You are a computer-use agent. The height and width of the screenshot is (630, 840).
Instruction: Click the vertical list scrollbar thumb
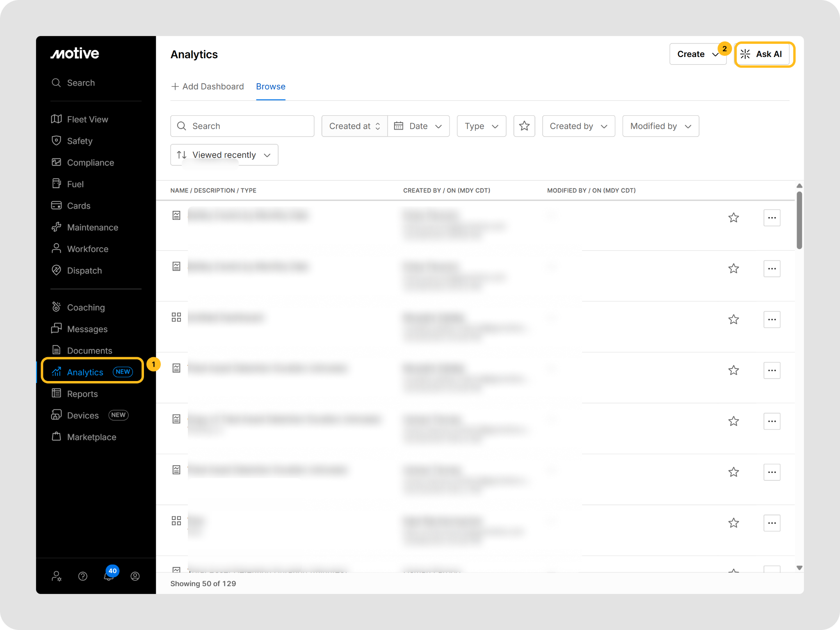pos(799,220)
